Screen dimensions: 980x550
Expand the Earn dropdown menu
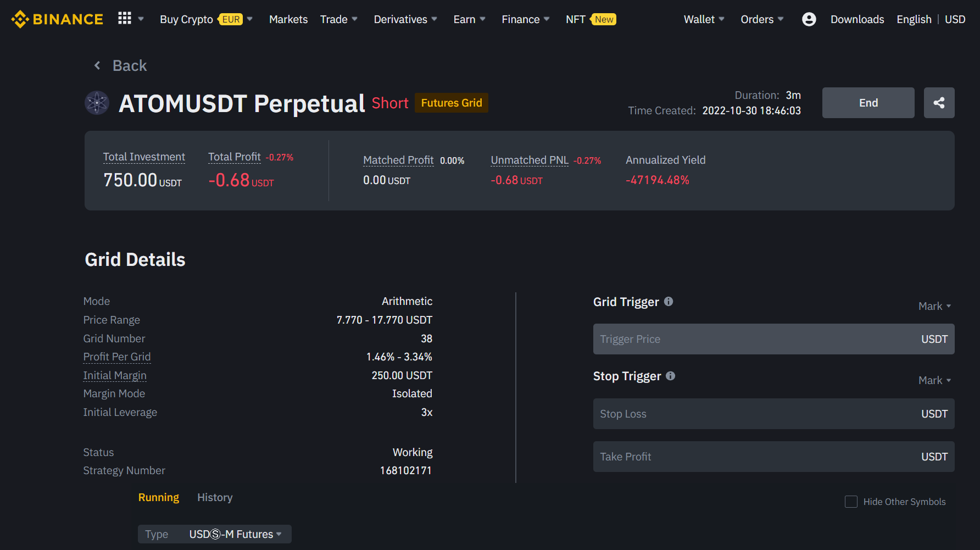470,19
